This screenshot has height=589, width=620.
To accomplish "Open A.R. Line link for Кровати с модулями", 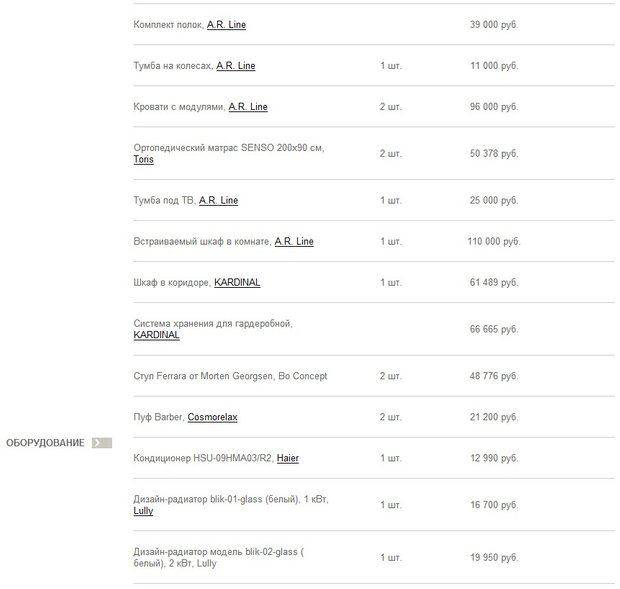I will [248, 107].
